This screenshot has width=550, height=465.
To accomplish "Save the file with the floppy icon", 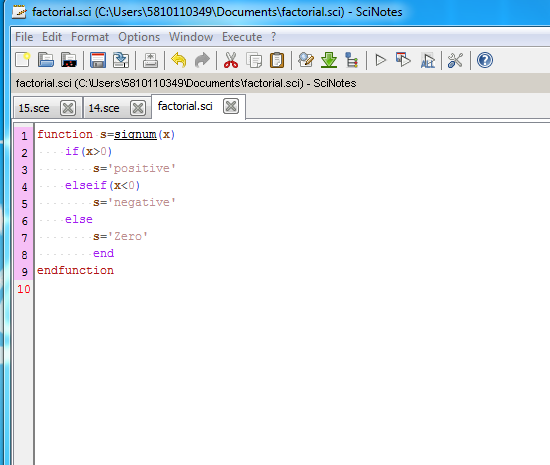I will (98, 60).
